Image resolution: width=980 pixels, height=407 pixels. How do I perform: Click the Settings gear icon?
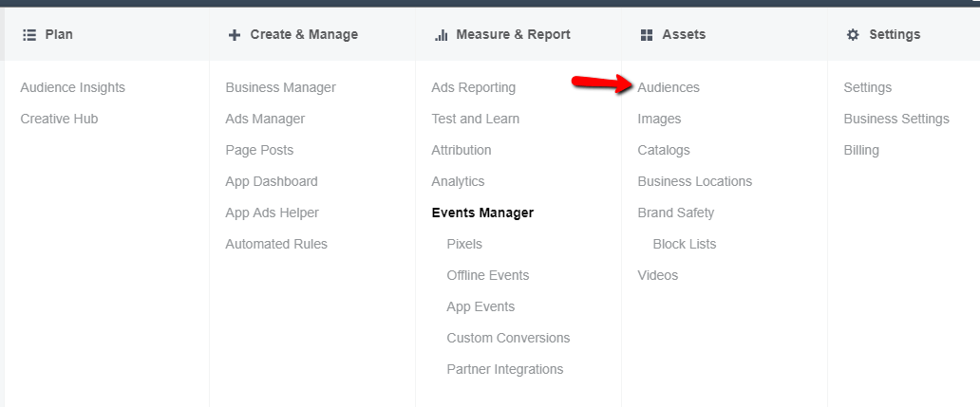click(853, 35)
